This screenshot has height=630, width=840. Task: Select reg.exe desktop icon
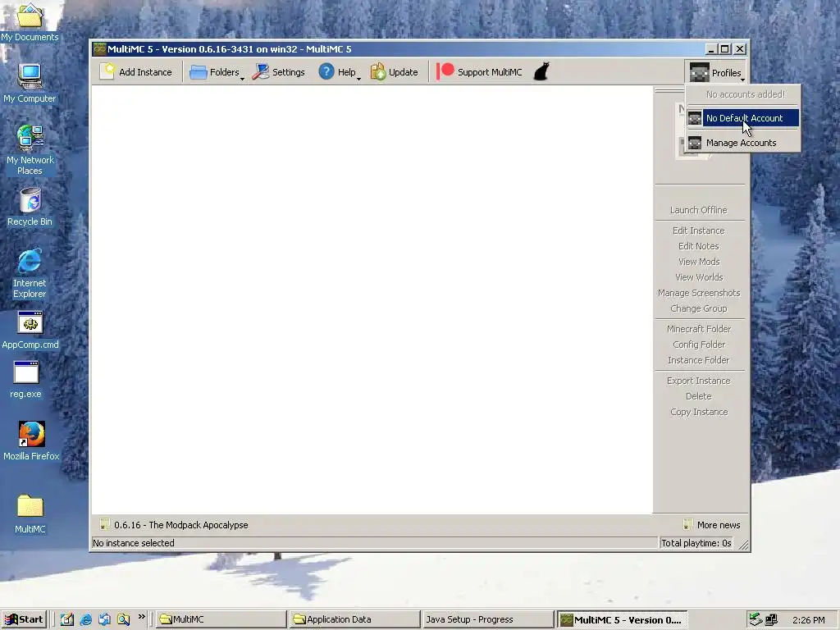[25, 379]
